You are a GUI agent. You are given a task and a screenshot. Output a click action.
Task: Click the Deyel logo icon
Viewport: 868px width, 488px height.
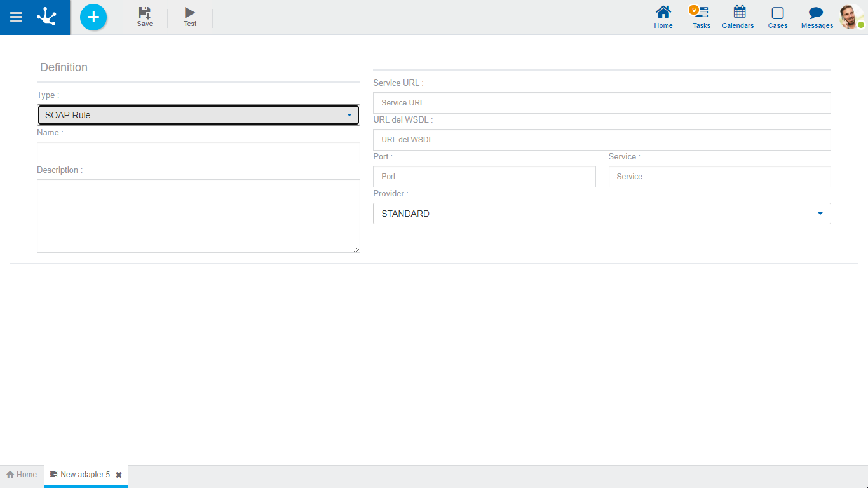46,17
